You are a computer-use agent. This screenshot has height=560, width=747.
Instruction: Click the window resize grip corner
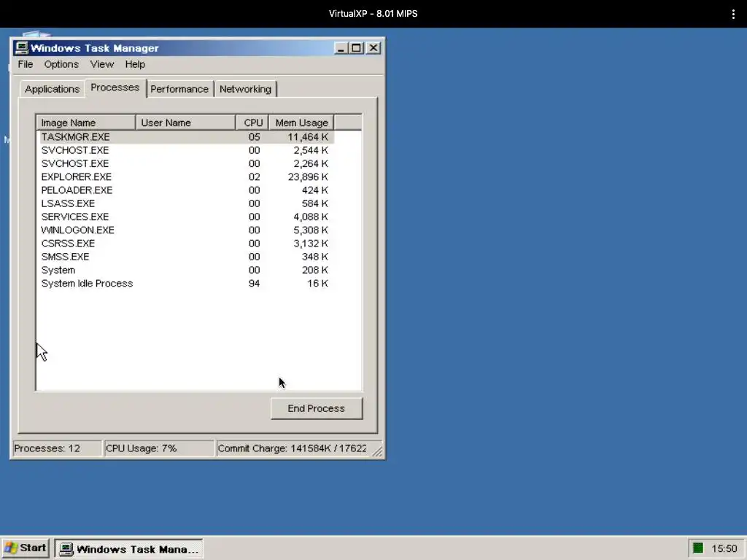(377, 451)
